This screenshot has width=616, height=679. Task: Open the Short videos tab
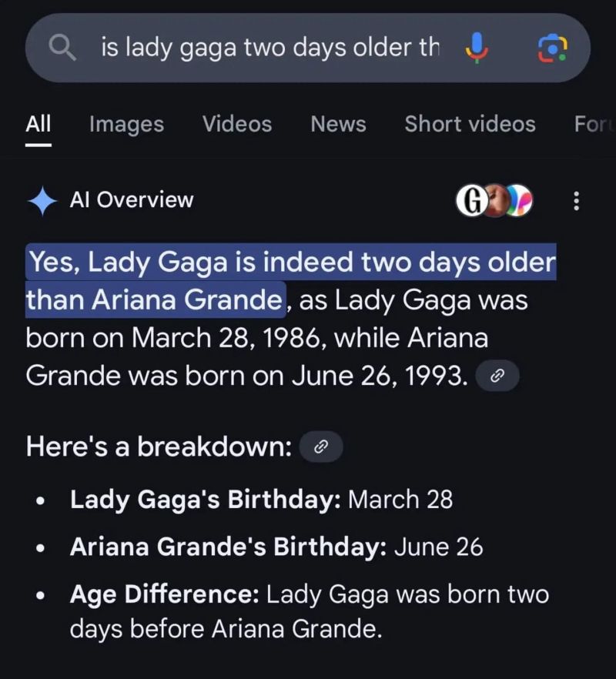point(470,125)
